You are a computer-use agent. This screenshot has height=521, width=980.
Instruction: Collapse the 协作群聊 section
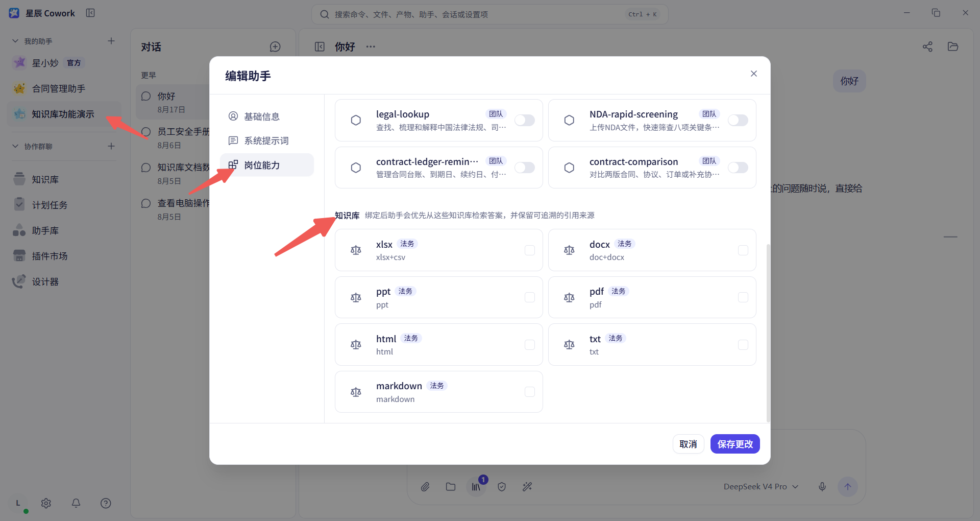click(15, 146)
